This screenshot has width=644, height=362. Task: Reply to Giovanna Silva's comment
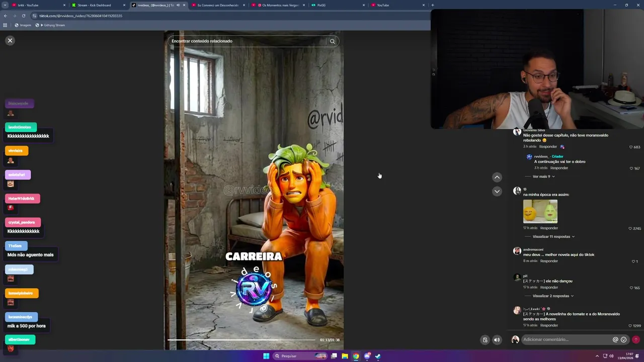click(x=548, y=147)
